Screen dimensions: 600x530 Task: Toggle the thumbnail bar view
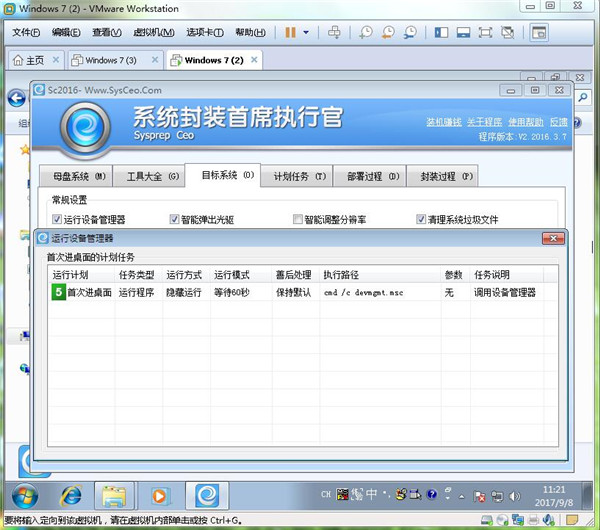coord(463,33)
